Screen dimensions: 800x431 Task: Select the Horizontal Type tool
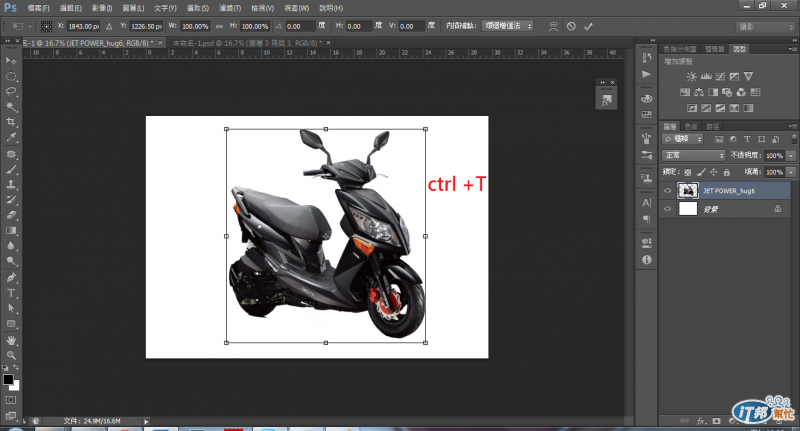pyautogui.click(x=11, y=293)
